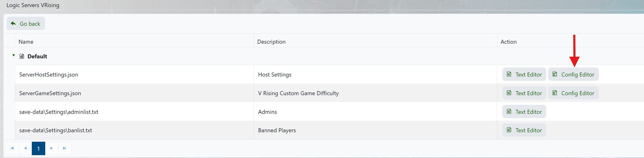Open Text Editor for ServerGameSettings.json
Image resolution: width=644 pixels, height=158 pixels.
(x=524, y=93)
